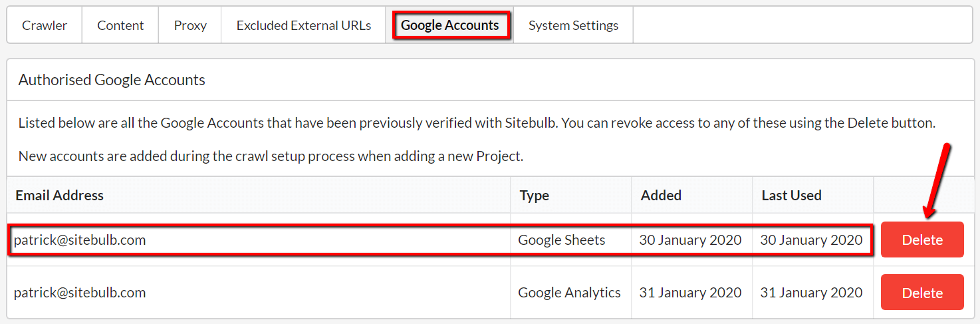The height and width of the screenshot is (324, 980).
Task: Delete the Google Sheets account
Action: click(922, 240)
